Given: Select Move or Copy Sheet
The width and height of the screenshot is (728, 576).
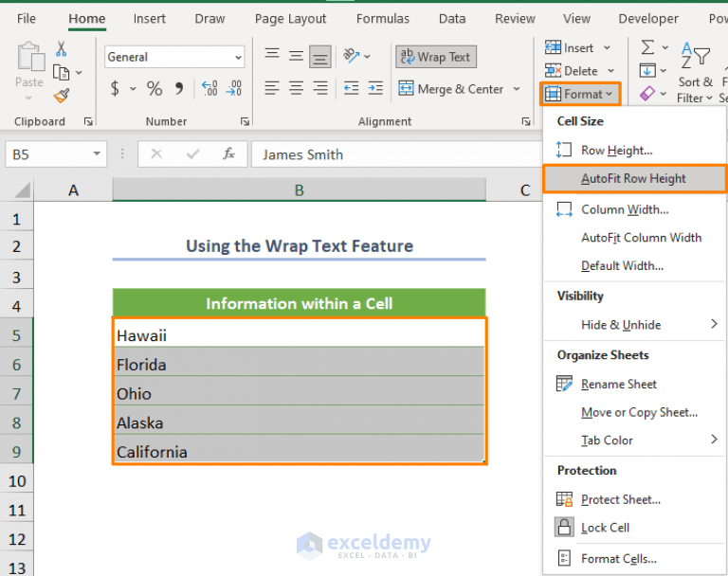Looking at the screenshot, I should point(634,413).
